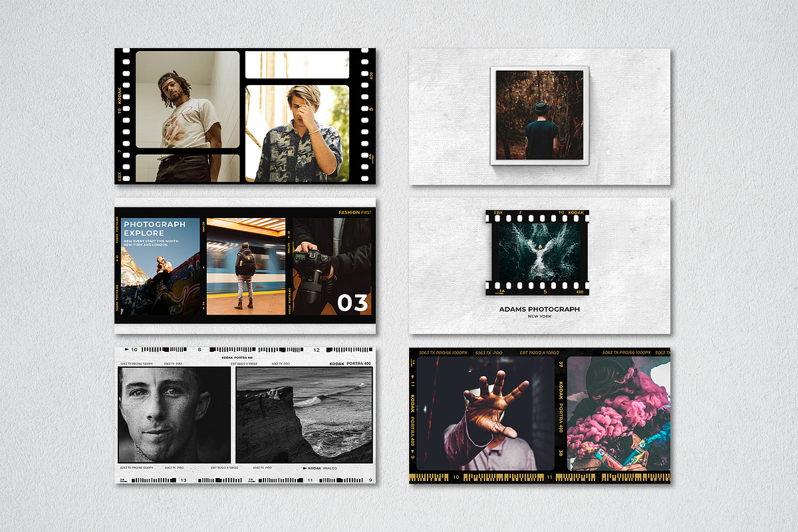798x532 pixels.
Task: Select the subway platform backpacker photo
Action: 246,266
